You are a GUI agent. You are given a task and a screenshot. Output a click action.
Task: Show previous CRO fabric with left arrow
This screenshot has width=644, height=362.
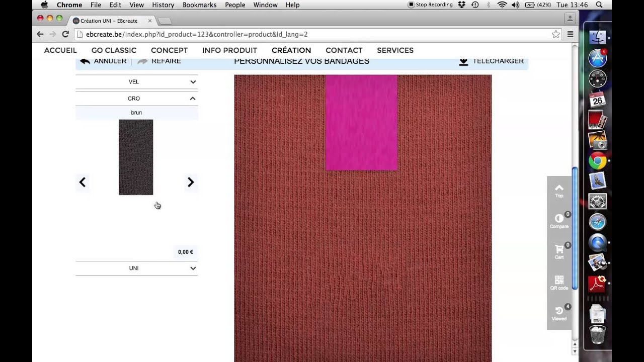[x=83, y=182]
